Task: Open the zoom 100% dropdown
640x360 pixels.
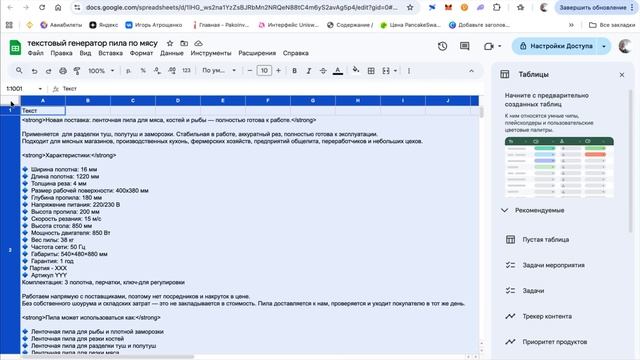Action: pos(101,71)
